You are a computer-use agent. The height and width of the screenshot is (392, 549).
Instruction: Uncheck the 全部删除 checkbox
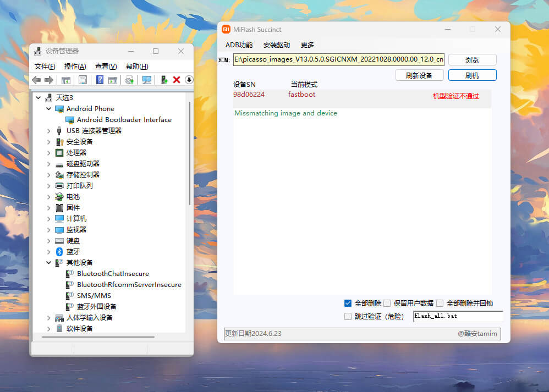tap(348, 303)
